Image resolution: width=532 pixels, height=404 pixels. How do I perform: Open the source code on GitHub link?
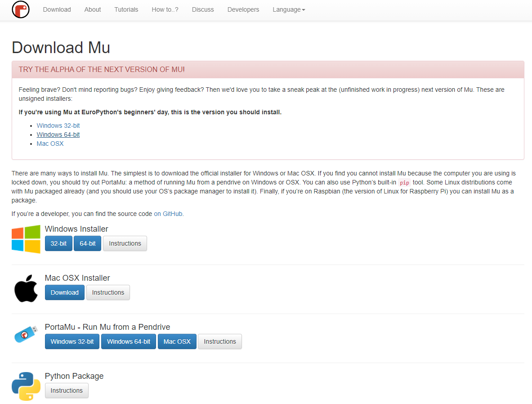[x=168, y=214]
